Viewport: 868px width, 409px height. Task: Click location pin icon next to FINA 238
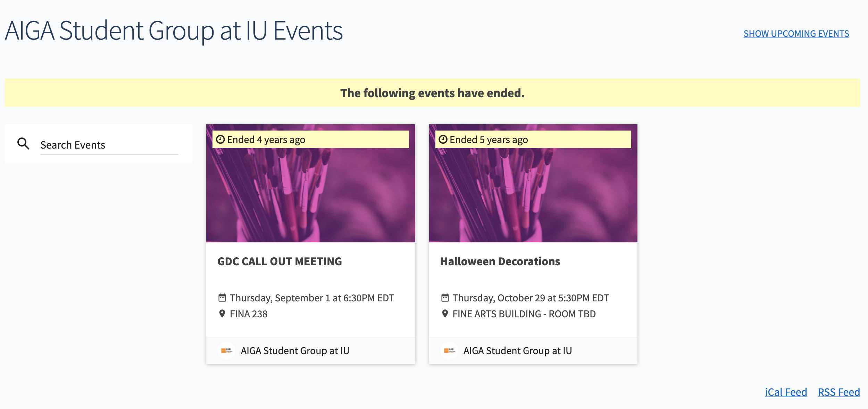click(222, 314)
